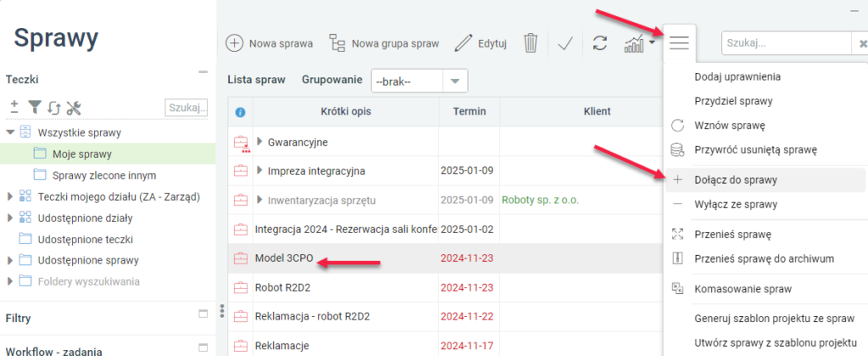This screenshot has height=356, width=868.
Task: Click the Roboty sp. z o.o. client link
Action: click(540, 200)
